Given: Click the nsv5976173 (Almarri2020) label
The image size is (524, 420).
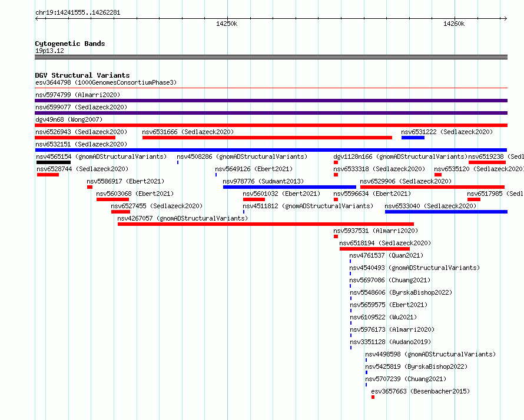Looking at the screenshot, I should pos(392,329).
